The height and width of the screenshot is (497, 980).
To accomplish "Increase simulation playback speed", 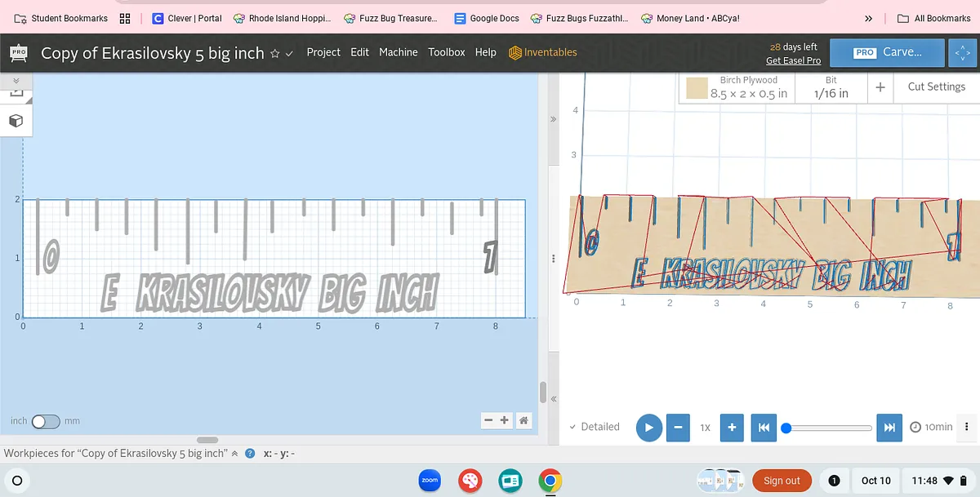I will 732,427.
